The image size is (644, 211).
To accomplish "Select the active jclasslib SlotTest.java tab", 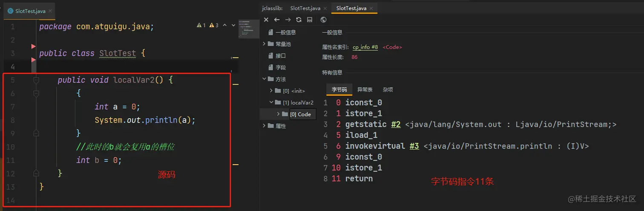I will pos(354,8).
